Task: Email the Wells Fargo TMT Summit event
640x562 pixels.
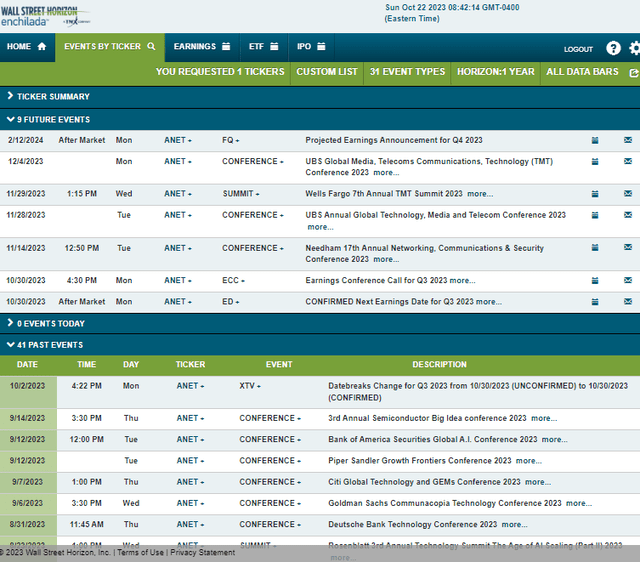Action: coord(628,193)
